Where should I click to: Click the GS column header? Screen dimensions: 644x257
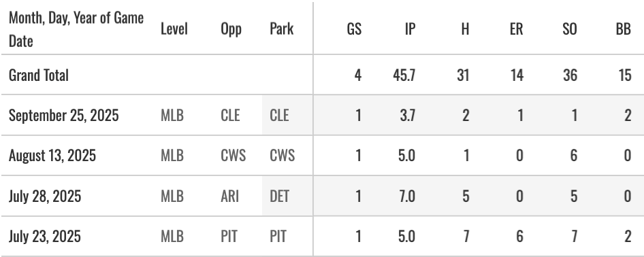[x=355, y=29]
